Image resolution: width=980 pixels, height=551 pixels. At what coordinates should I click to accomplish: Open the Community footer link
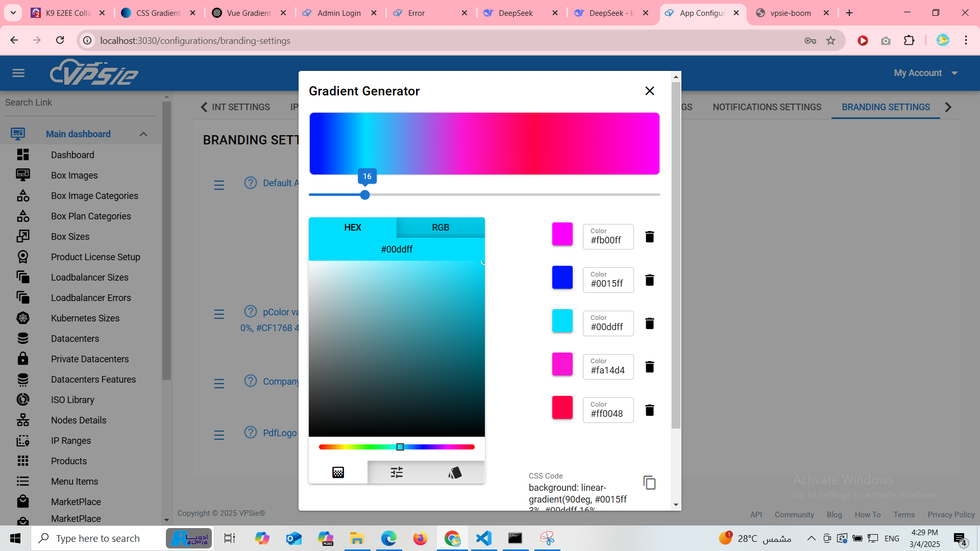tap(794, 515)
